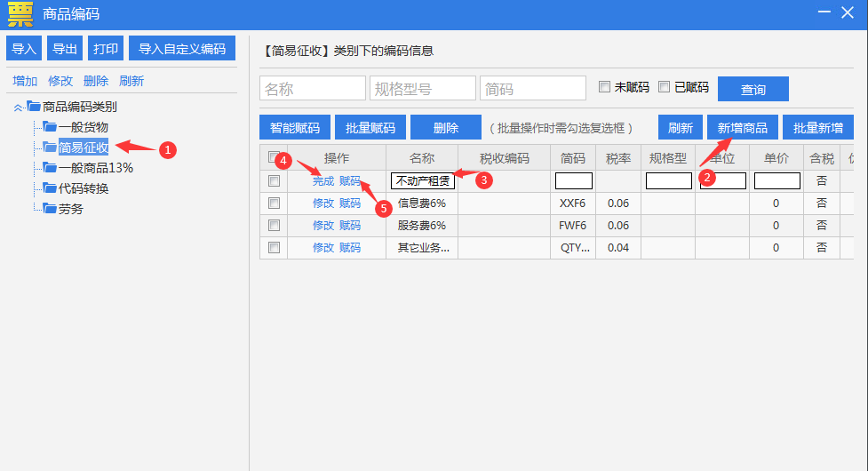Click 修改 link in 服务费6% row
Image resolution: width=868 pixels, height=471 pixels.
click(323, 225)
